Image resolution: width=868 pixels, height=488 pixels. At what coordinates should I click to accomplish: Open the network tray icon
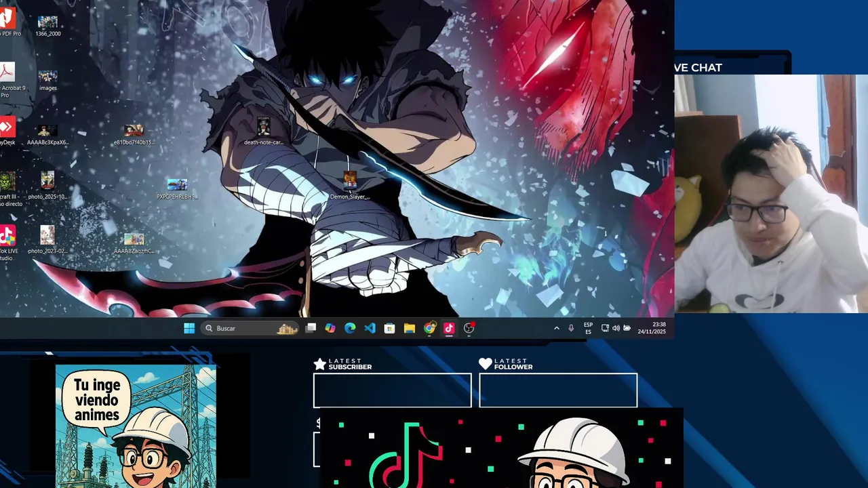605,328
